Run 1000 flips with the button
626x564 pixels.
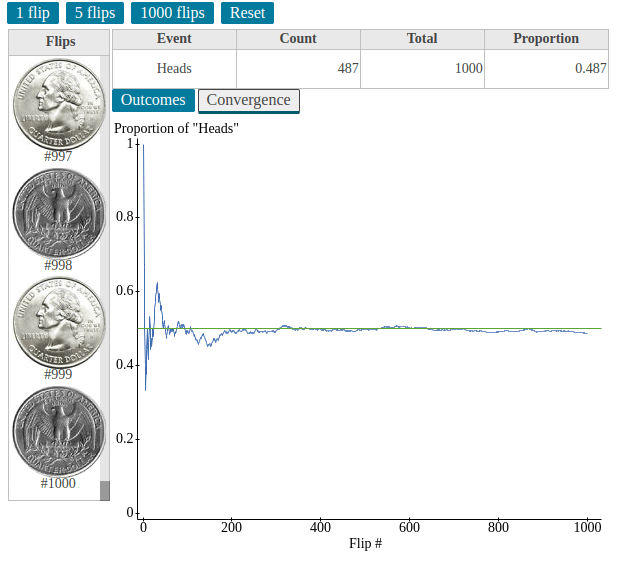point(172,13)
